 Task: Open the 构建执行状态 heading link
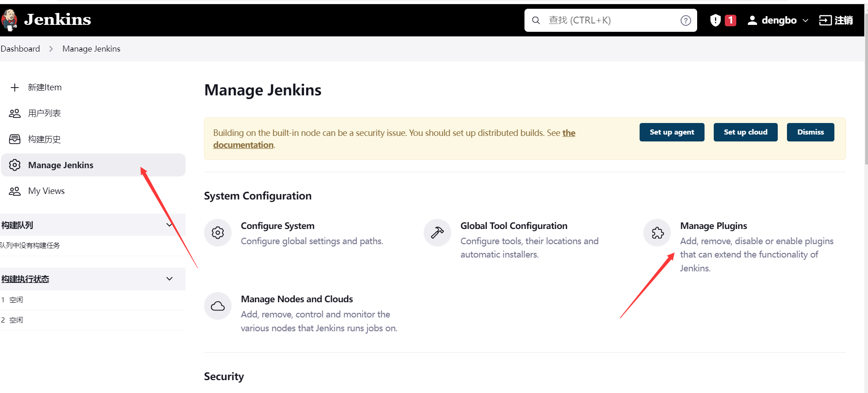(25, 279)
